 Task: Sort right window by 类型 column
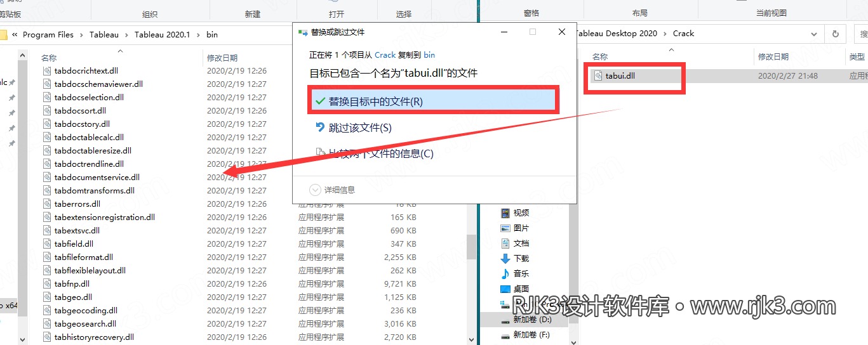(x=857, y=56)
